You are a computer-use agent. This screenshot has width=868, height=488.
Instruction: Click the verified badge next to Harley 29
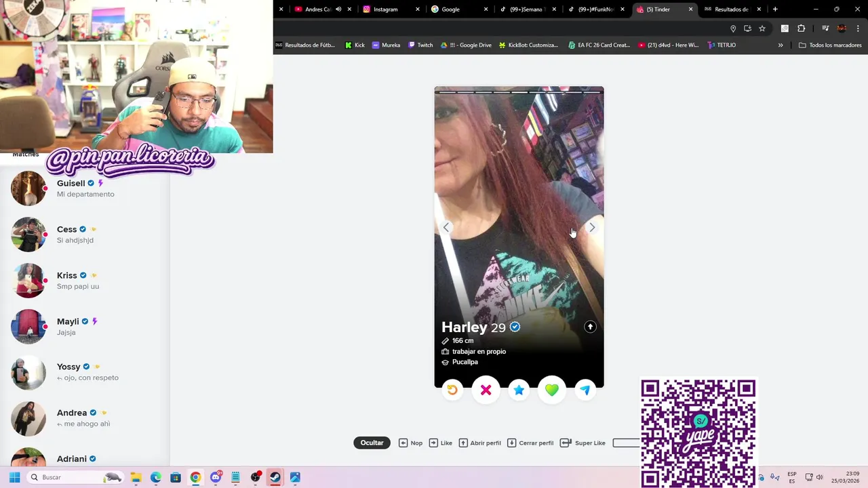click(x=515, y=327)
